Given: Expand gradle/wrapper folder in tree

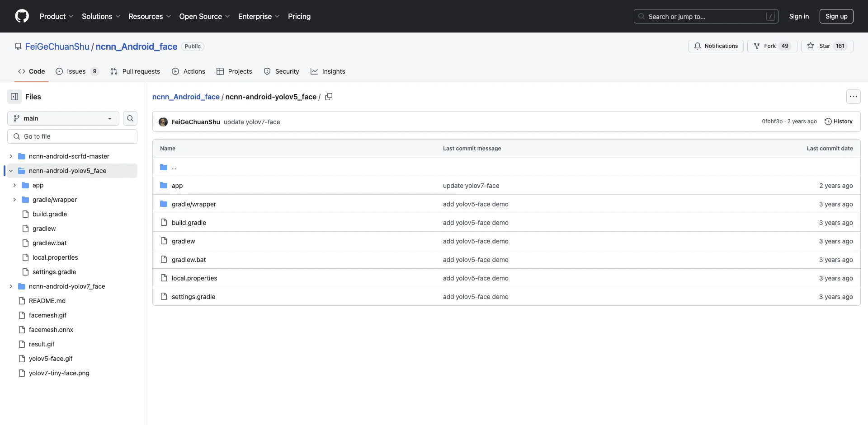Looking at the screenshot, I should tap(14, 200).
